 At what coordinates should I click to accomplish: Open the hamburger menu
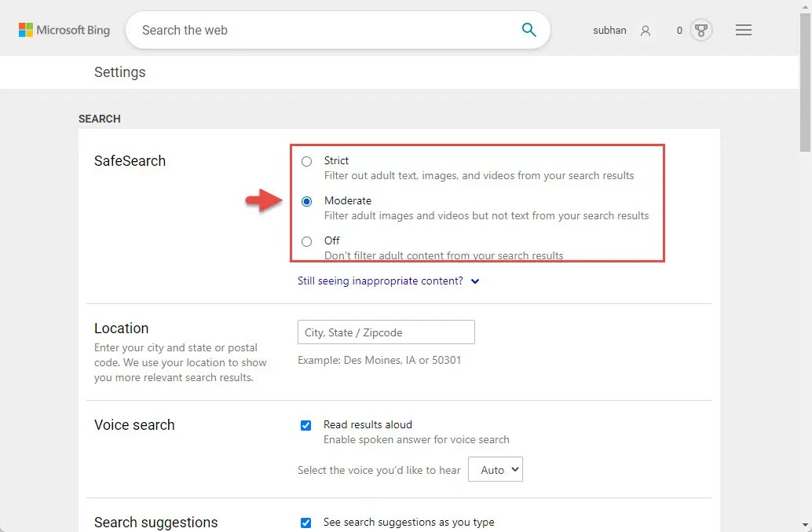pyautogui.click(x=743, y=30)
